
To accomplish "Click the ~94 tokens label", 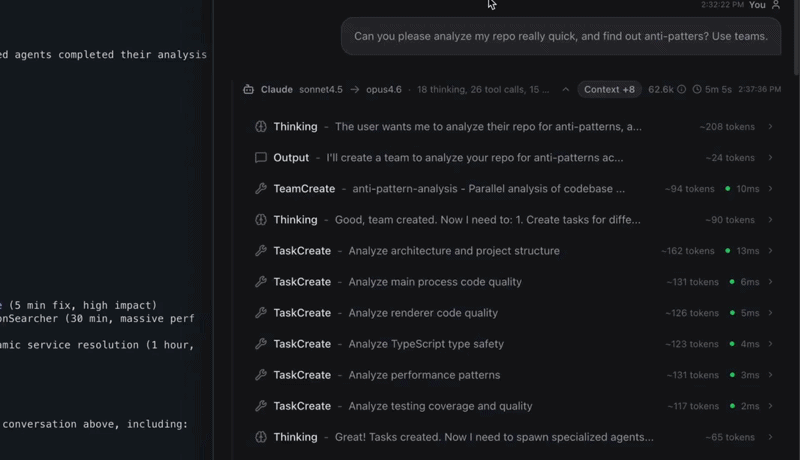I will point(689,189).
